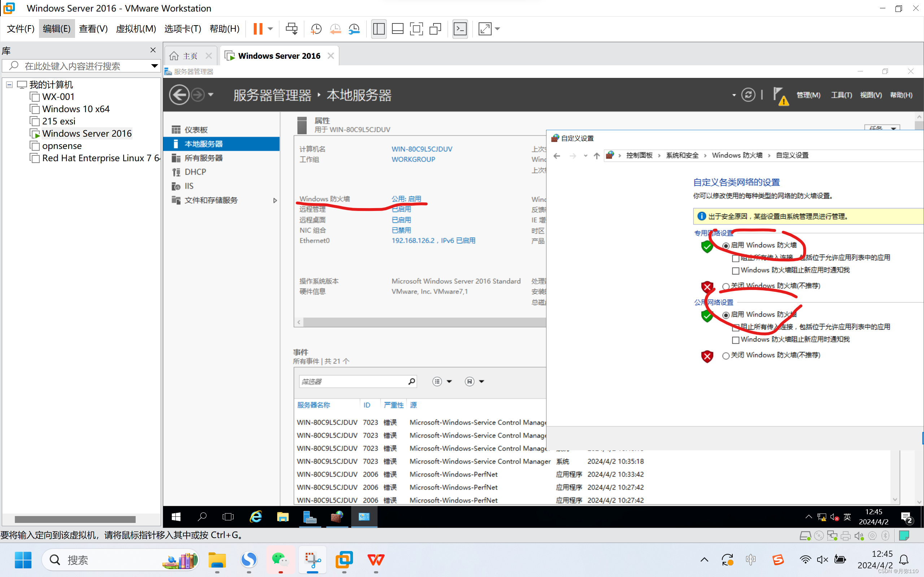Collapse the 我的计算机 tree node

(x=9, y=85)
